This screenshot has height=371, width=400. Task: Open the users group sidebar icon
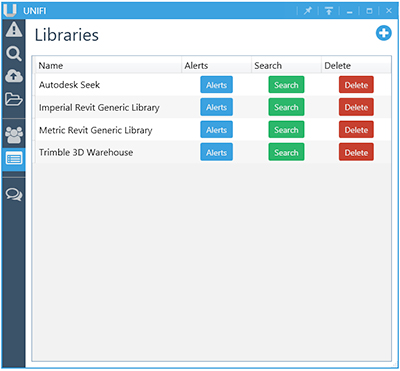coord(14,135)
